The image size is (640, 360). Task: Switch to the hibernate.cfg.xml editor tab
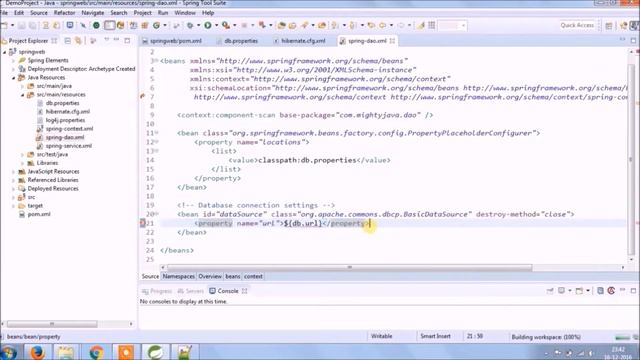point(300,41)
